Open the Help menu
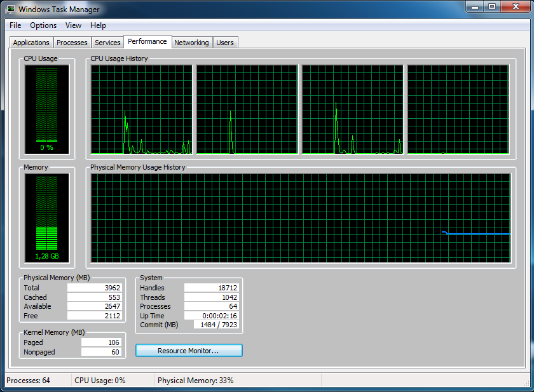This screenshot has height=392, width=534. click(x=98, y=25)
